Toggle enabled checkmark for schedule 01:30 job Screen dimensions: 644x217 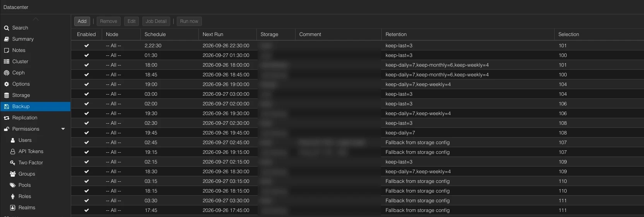pyautogui.click(x=87, y=55)
